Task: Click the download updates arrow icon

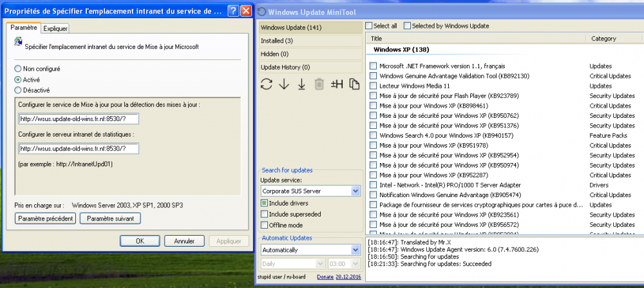Action: (284, 84)
